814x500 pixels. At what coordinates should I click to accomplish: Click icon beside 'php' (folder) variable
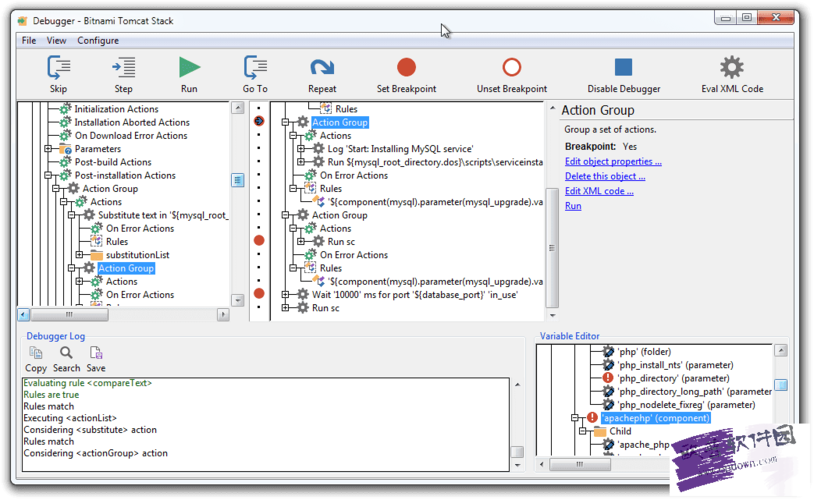[x=608, y=352]
